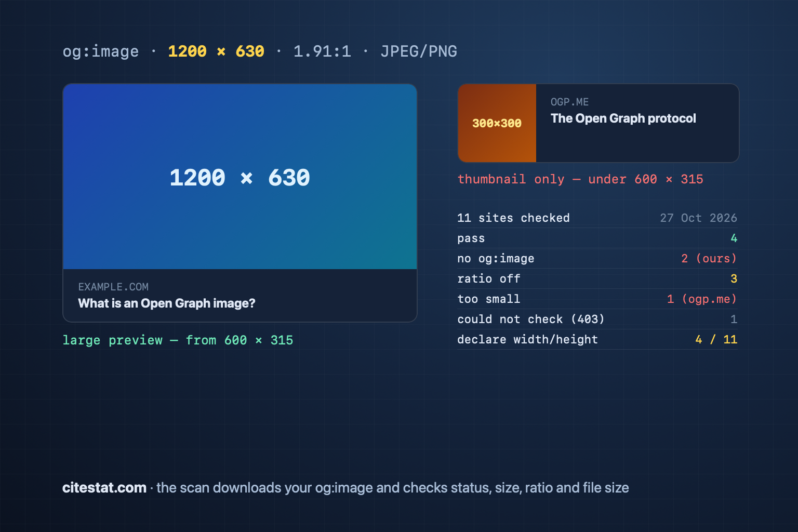Click the 'What is an Open Graph image?' title

167,303
